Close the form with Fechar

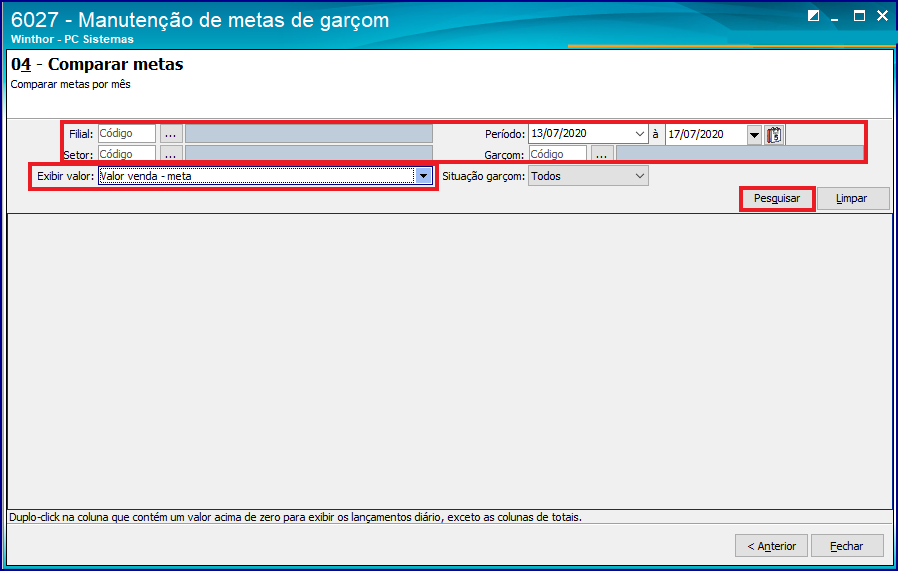847,546
